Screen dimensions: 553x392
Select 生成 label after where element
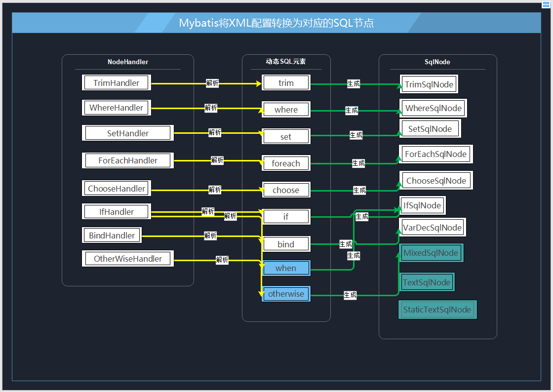click(351, 110)
